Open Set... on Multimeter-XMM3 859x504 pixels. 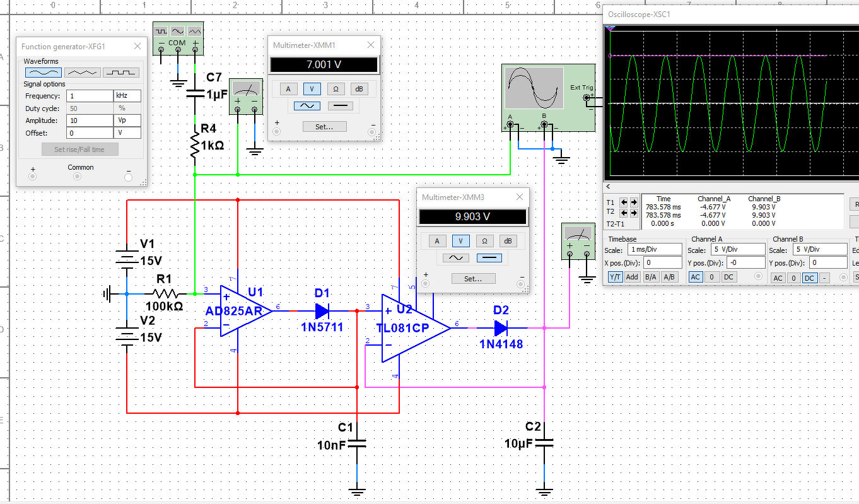pos(473,278)
